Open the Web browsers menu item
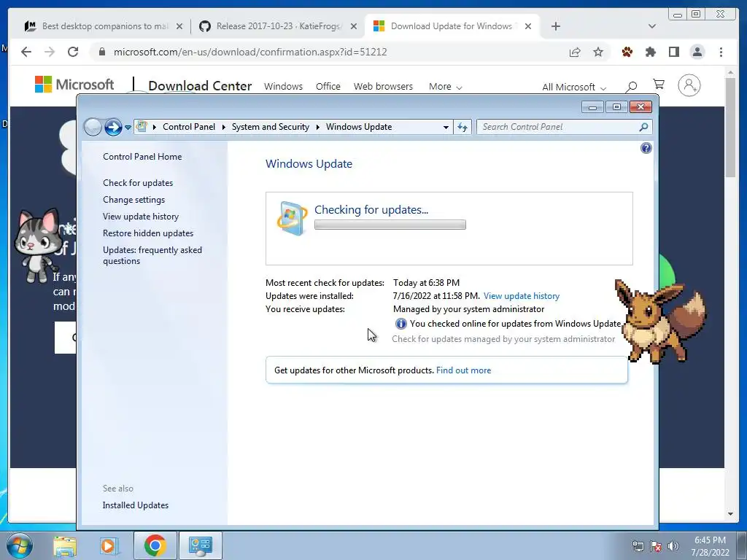Viewport: 747px width, 560px height. 383,87
